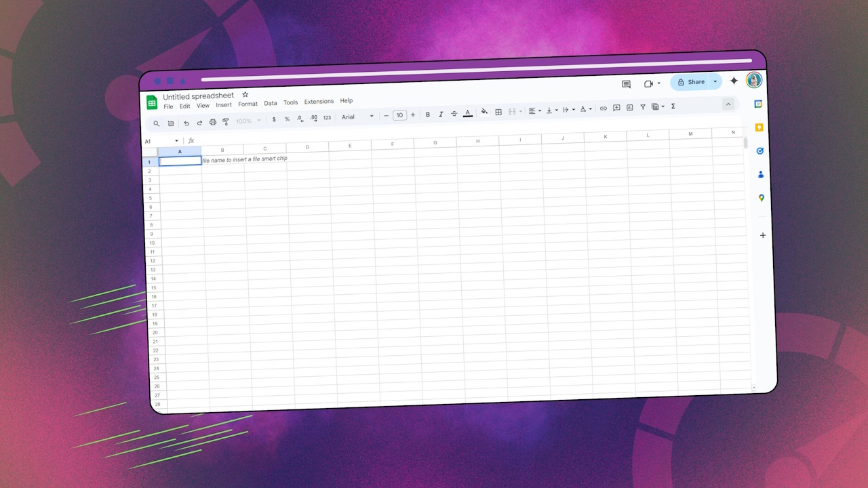Collapse the menus with the chevron
The height and width of the screenshot is (488, 868).
[x=728, y=104]
